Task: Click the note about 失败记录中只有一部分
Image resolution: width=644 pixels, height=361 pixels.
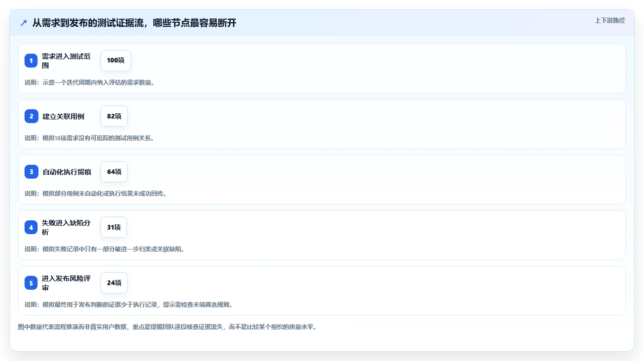Action: pos(105,249)
